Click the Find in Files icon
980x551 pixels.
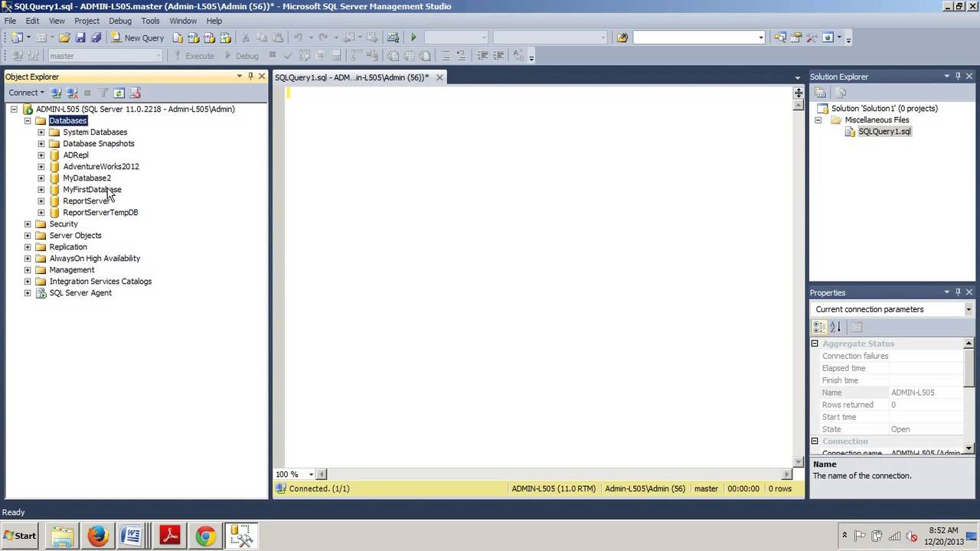(x=622, y=37)
